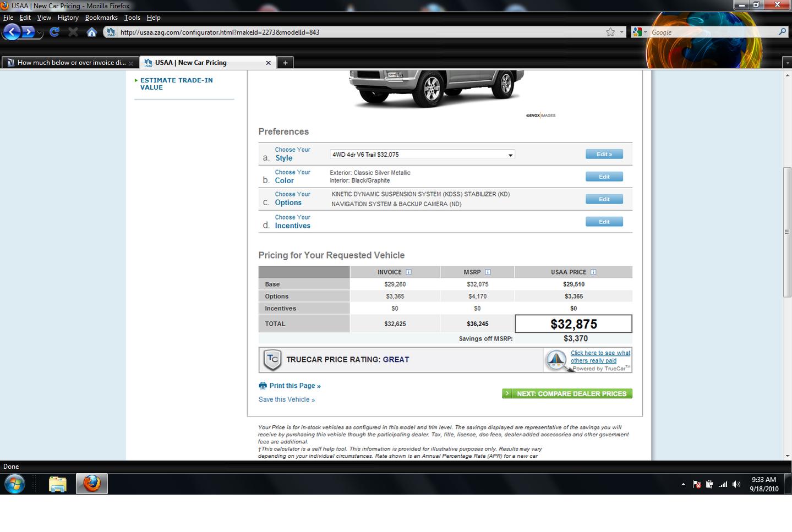Open Windows Explorer from the taskbar
792x532 pixels.
tap(57, 484)
